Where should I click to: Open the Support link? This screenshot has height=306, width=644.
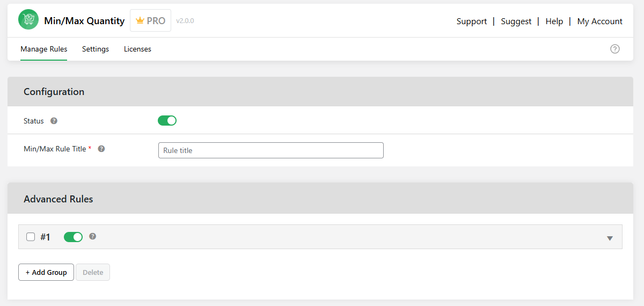(472, 21)
